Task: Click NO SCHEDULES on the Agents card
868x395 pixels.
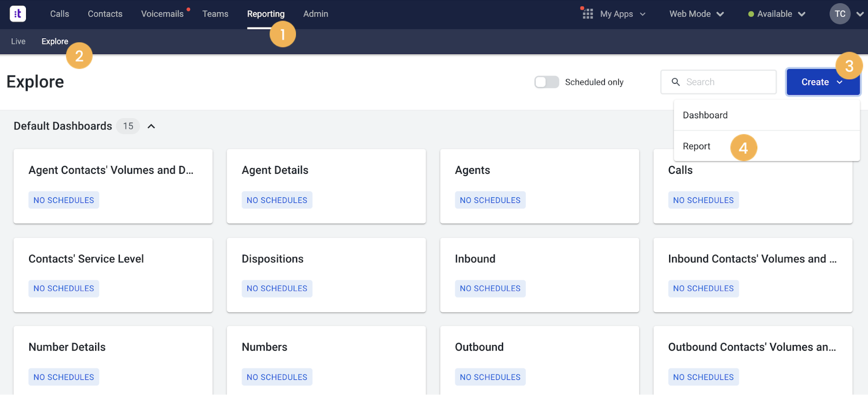Action: coord(490,200)
